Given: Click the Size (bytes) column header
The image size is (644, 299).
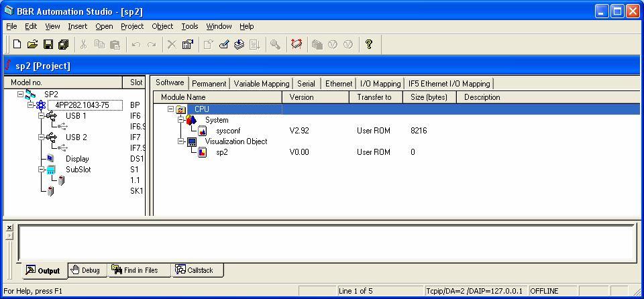Looking at the screenshot, I should [430, 97].
